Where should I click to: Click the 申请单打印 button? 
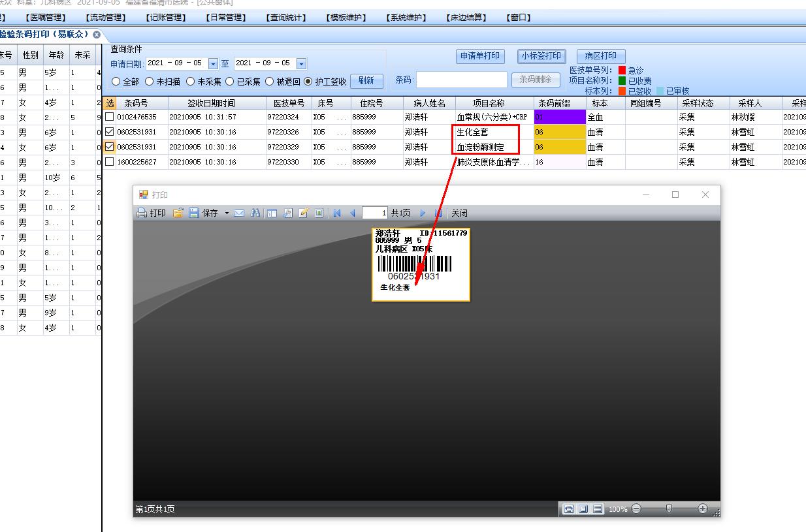point(480,56)
